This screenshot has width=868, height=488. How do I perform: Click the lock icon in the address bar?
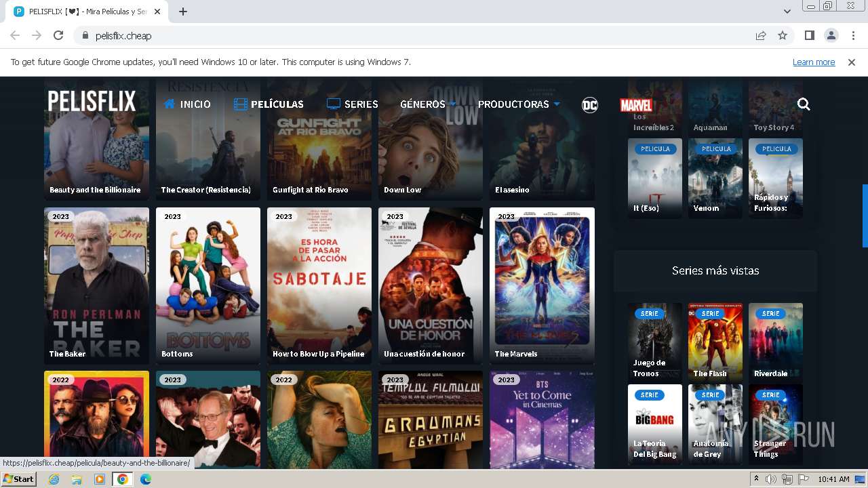[x=85, y=35]
